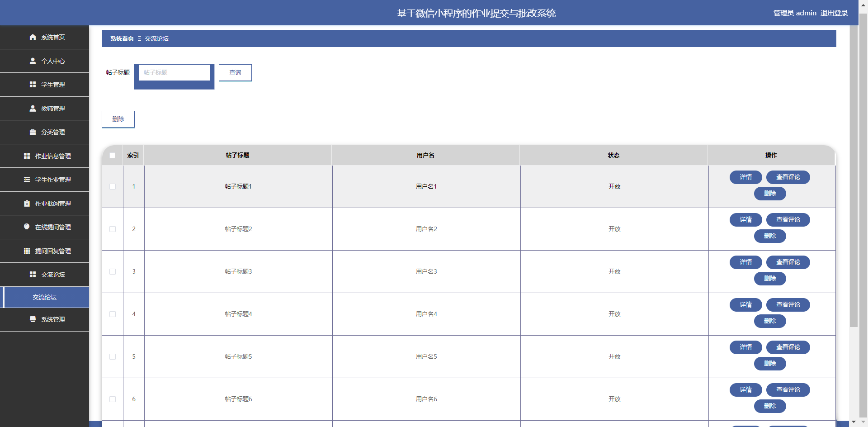Click the home icon beside 系统首页
This screenshot has height=427, width=868.
33,37
